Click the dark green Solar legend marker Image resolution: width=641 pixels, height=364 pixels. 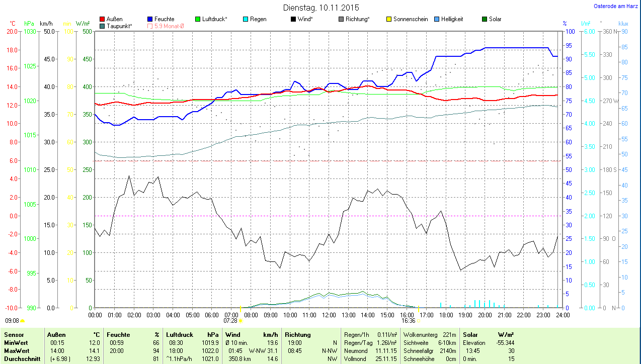(485, 19)
